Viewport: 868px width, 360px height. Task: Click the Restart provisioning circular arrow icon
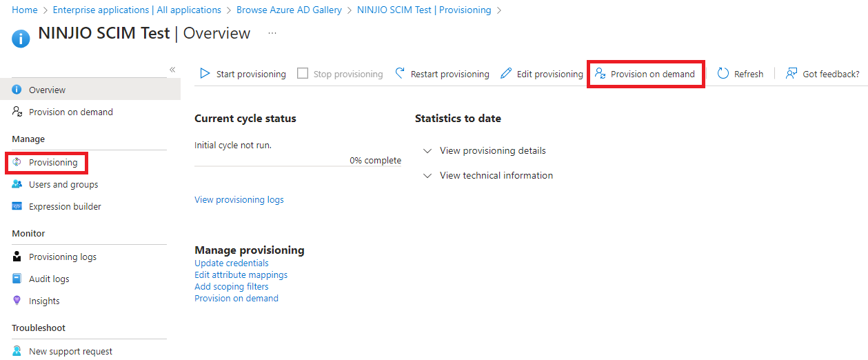[400, 74]
